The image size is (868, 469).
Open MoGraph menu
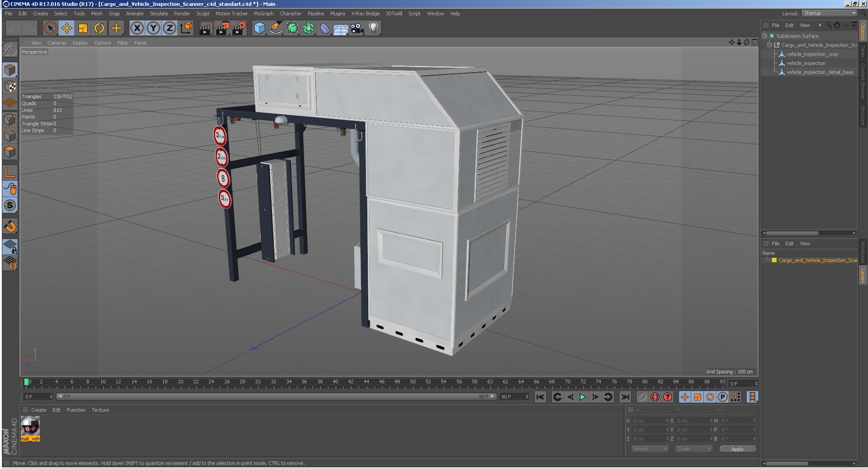pyautogui.click(x=263, y=14)
